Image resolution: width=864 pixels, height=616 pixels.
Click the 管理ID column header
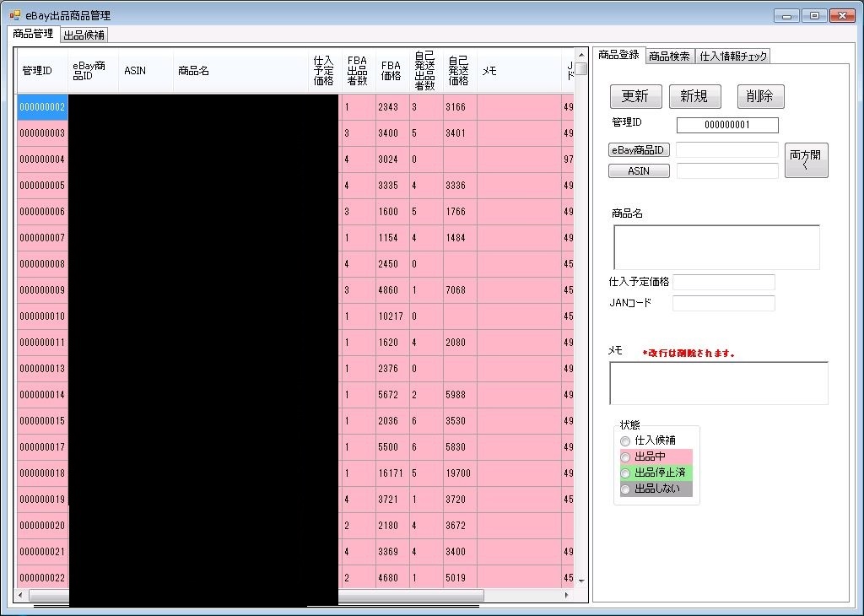pos(42,71)
